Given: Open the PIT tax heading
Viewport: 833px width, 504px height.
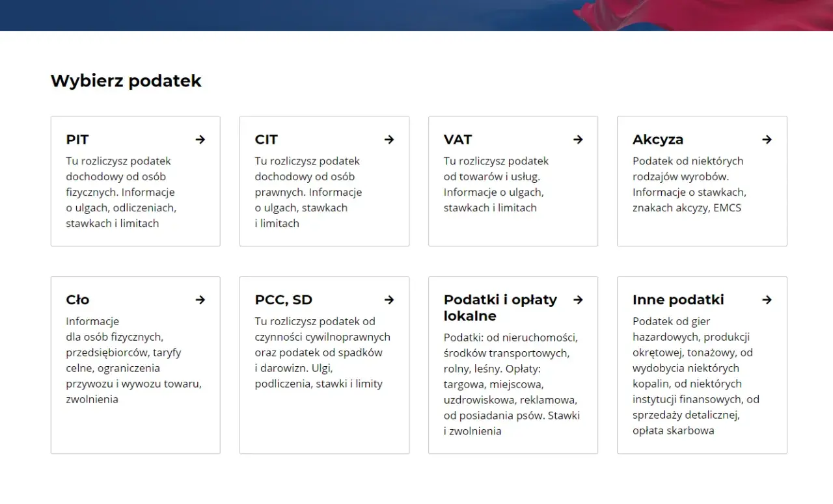Looking at the screenshot, I should (77, 139).
